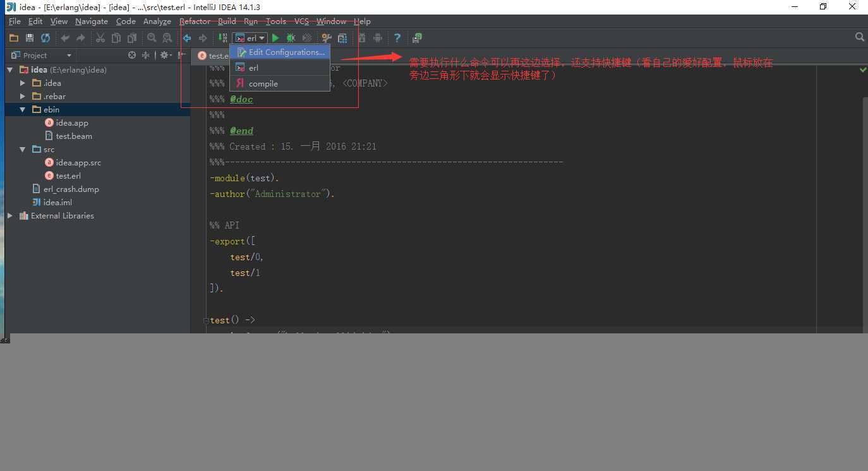Click the @doc tag in editor
The image size is (868, 471).
pyautogui.click(x=241, y=99)
